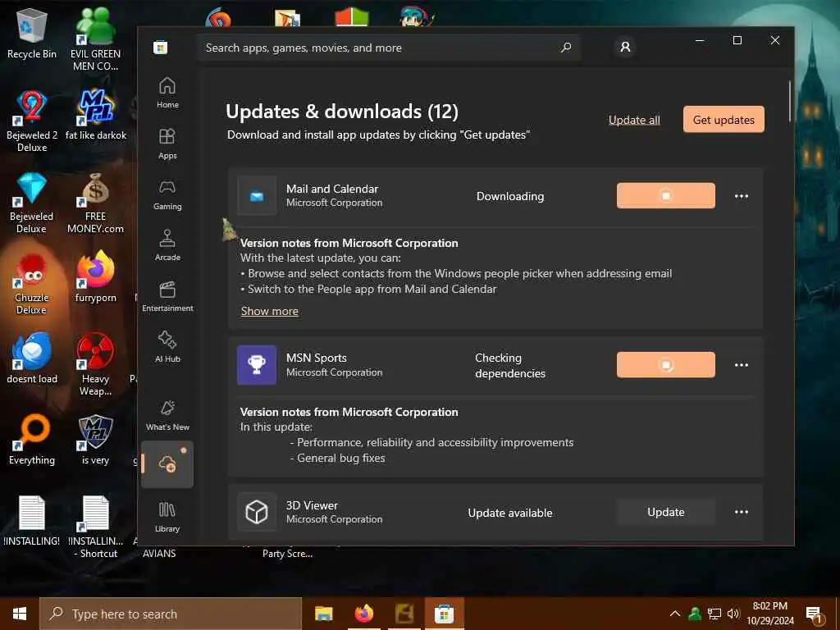Select the Downloads cloud icon in the sidebar
The image size is (840, 630).
tap(167, 464)
